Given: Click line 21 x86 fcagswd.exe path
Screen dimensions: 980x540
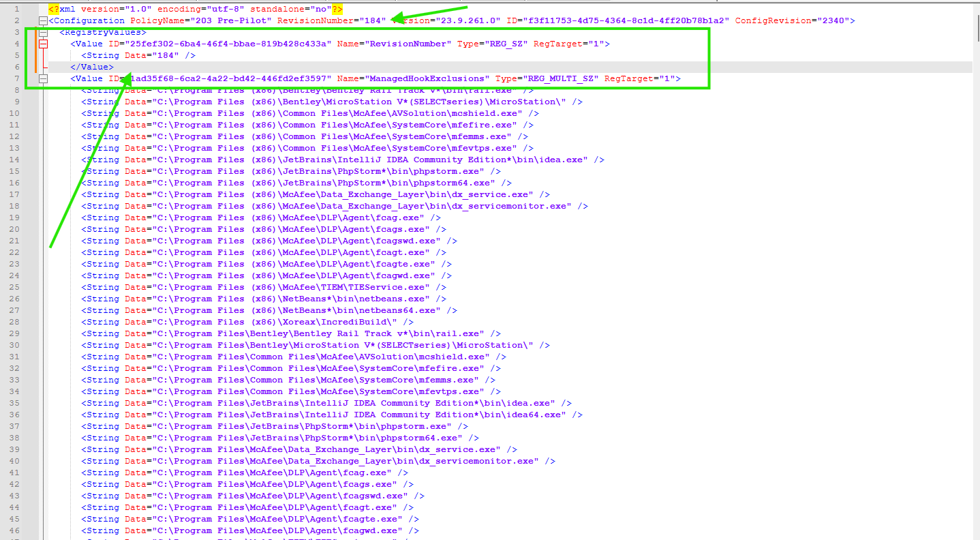Looking at the screenshot, I should coord(296,241).
